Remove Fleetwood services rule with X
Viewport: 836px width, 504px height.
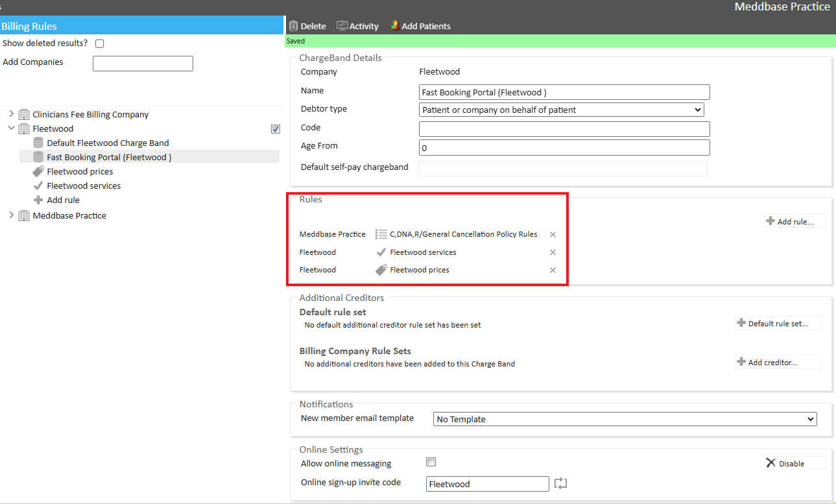pos(553,252)
